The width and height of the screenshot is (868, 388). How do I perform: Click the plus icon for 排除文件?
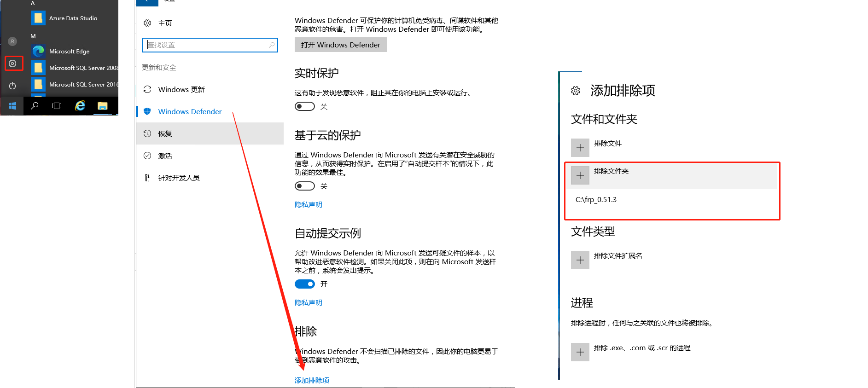point(580,148)
